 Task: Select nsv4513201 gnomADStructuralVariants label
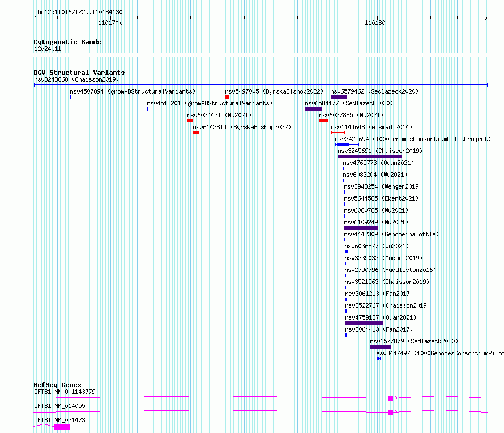(210, 103)
